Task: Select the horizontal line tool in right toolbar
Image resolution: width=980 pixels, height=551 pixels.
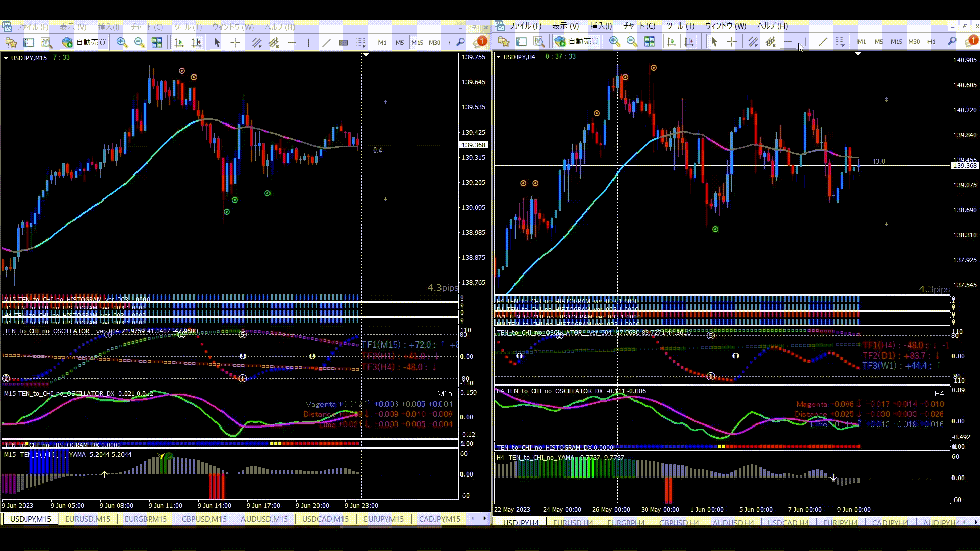Action: [788, 42]
